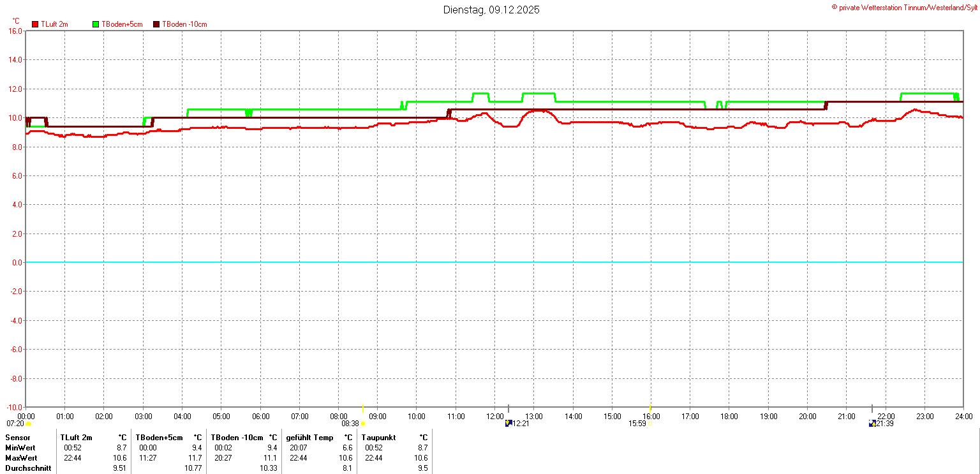Click the dark red TBoden -10cm legend swatch
This screenshot has height=474, width=980.
tap(156, 24)
